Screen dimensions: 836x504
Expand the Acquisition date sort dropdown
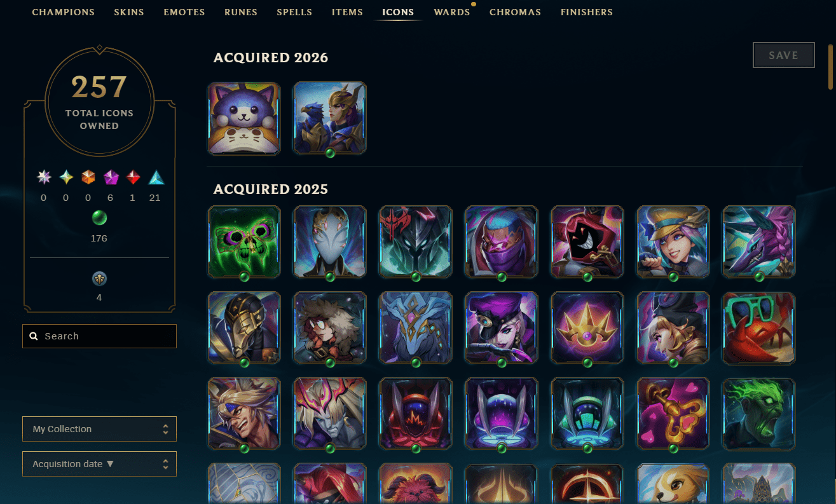[x=99, y=464]
